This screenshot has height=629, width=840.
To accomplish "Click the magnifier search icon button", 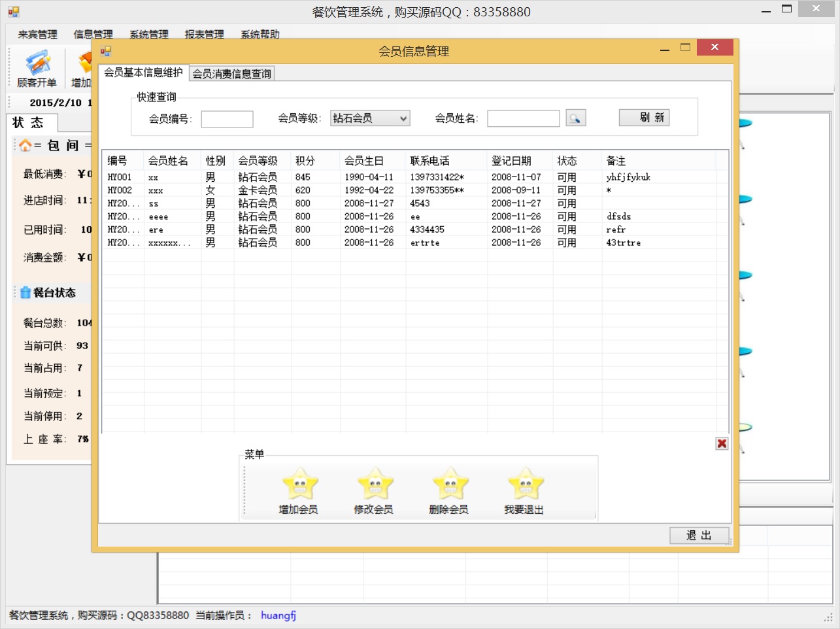I will 575,118.
